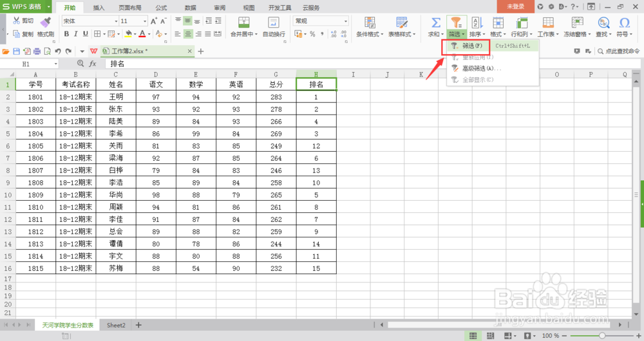The width and height of the screenshot is (644, 341).
Task: Click the 未登录 login button
Action: pos(515,6)
